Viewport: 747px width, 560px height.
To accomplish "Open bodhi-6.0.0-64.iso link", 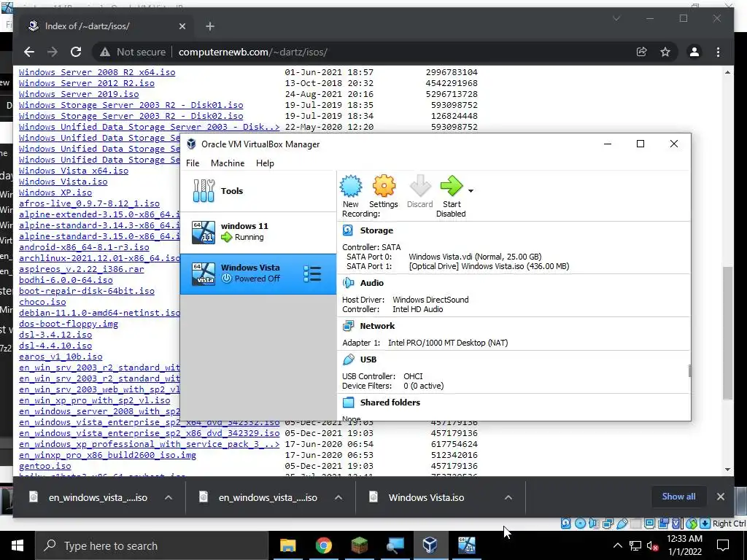I will 66,280.
